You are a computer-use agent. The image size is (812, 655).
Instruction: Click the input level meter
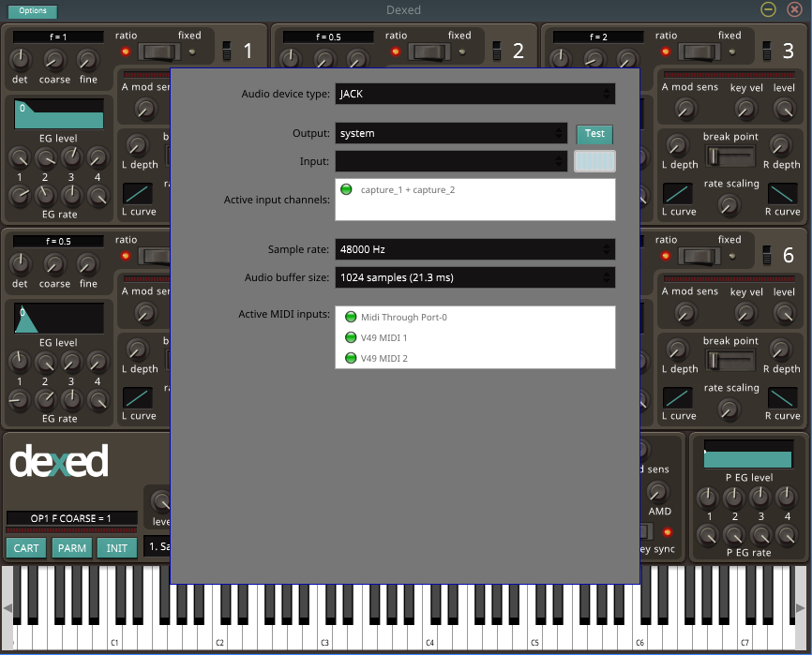pyautogui.click(x=594, y=161)
